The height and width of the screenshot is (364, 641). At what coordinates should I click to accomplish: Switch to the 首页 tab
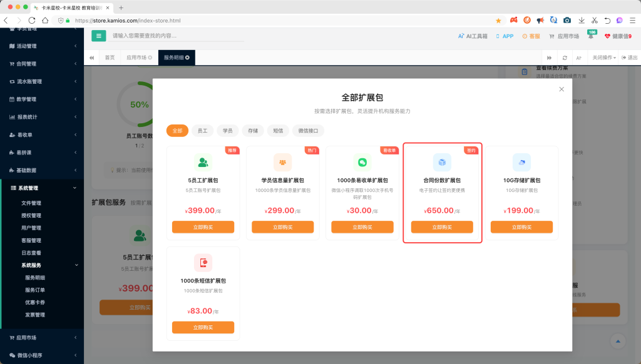point(110,58)
